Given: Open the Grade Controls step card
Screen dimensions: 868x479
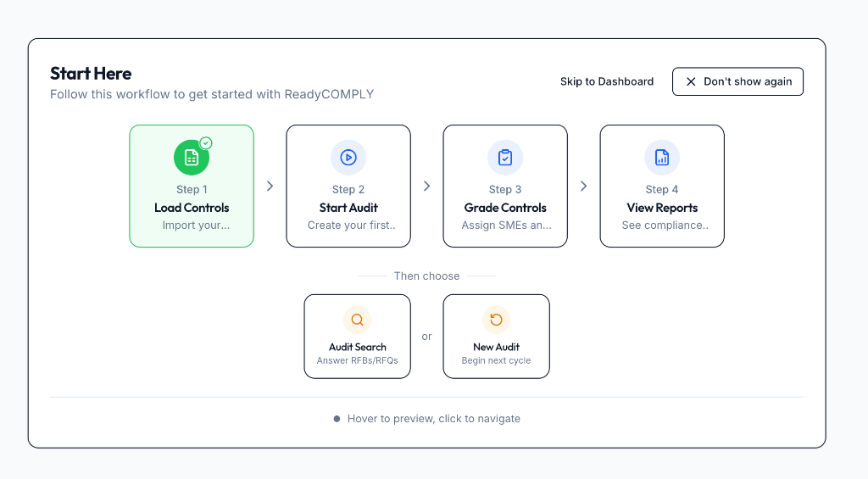Looking at the screenshot, I should [x=505, y=186].
